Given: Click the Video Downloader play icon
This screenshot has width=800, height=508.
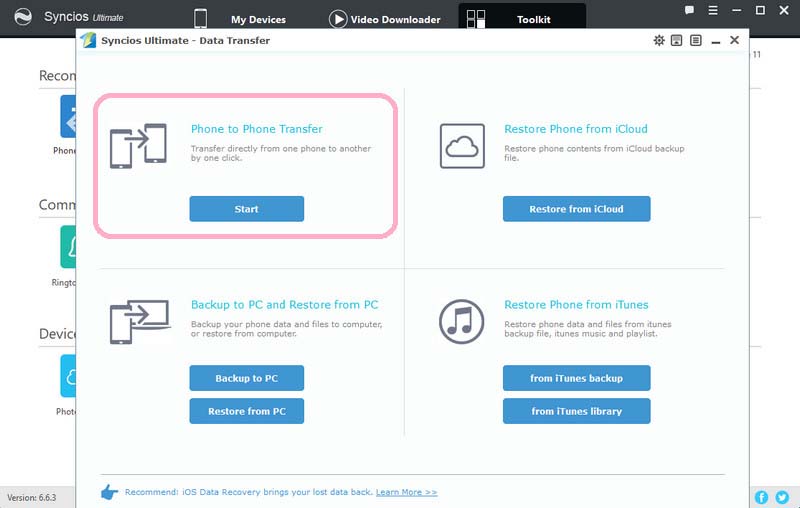Looking at the screenshot, I should coord(338,19).
